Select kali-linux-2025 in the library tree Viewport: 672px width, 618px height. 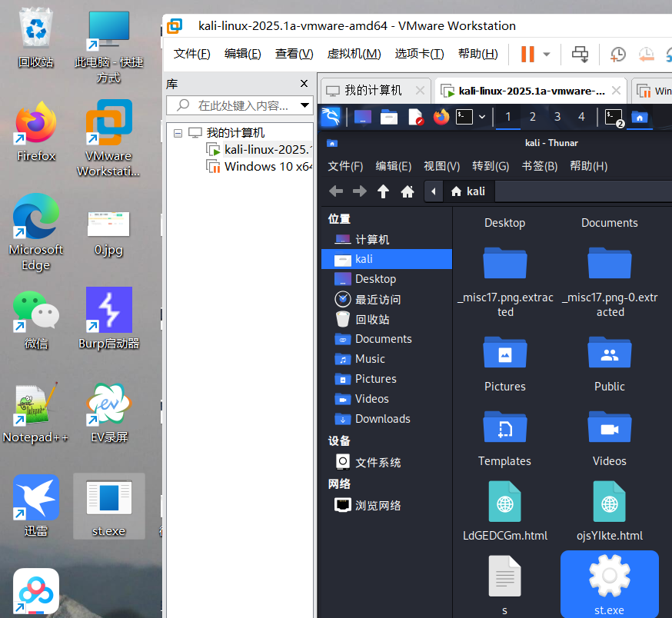pyautogui.click(x=259, y=150)
